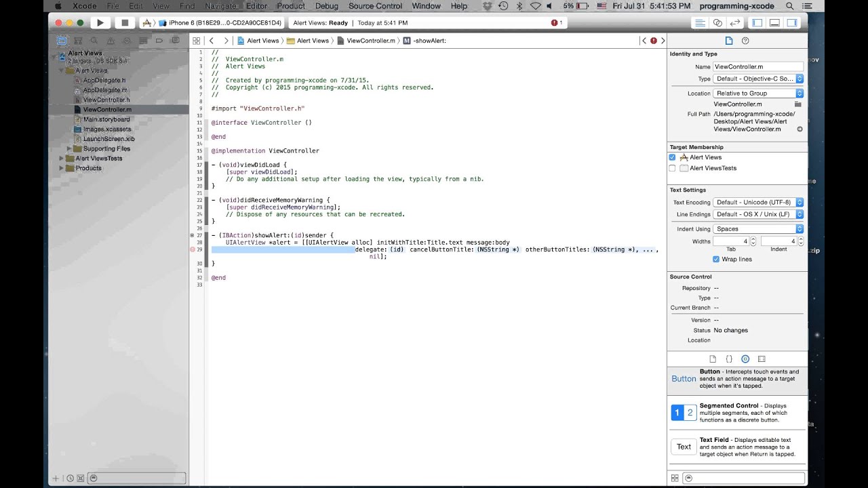Viewport: 868px width, 488px height.
Task: Show the version editor
Action: [x=734, y=23]
